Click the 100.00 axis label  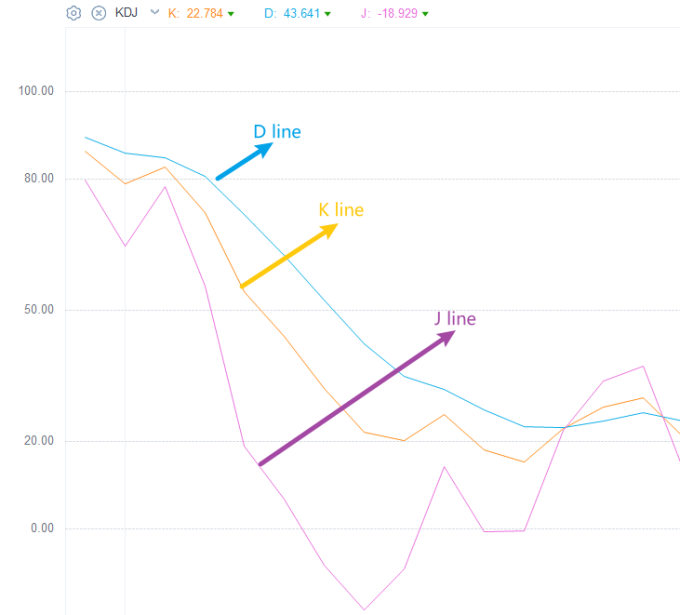(36, 91)
